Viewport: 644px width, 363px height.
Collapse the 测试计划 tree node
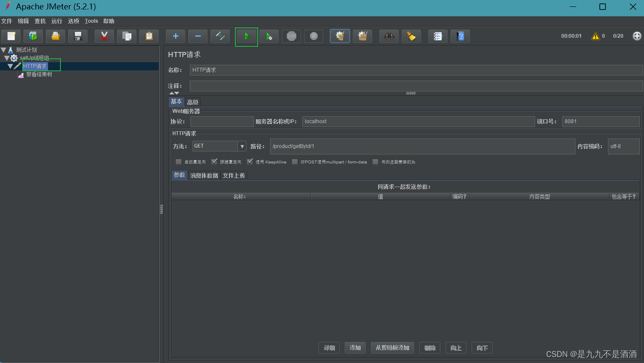4,50
